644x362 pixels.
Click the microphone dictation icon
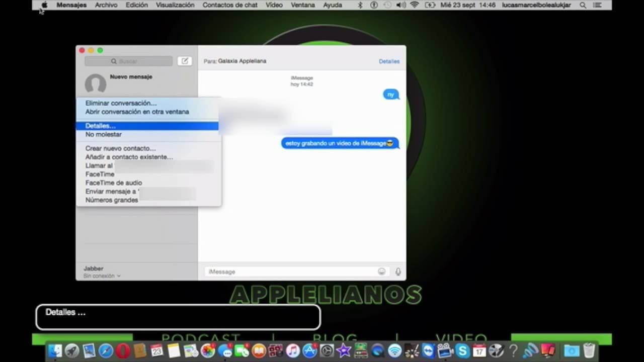click(398, 271)
